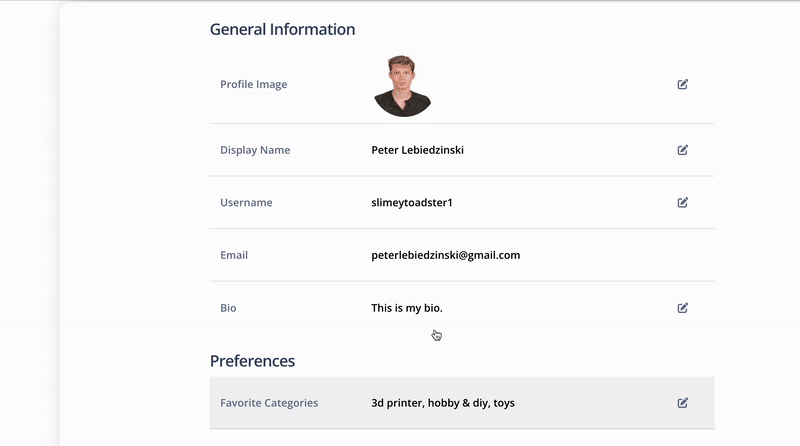
Task: Click the 'Email' field label
Action: pos(234,255)
